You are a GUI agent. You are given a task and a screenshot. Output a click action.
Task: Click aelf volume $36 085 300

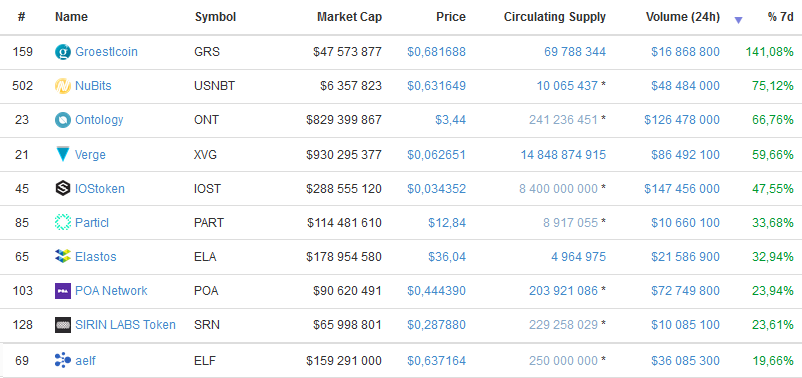pos(685,361)
